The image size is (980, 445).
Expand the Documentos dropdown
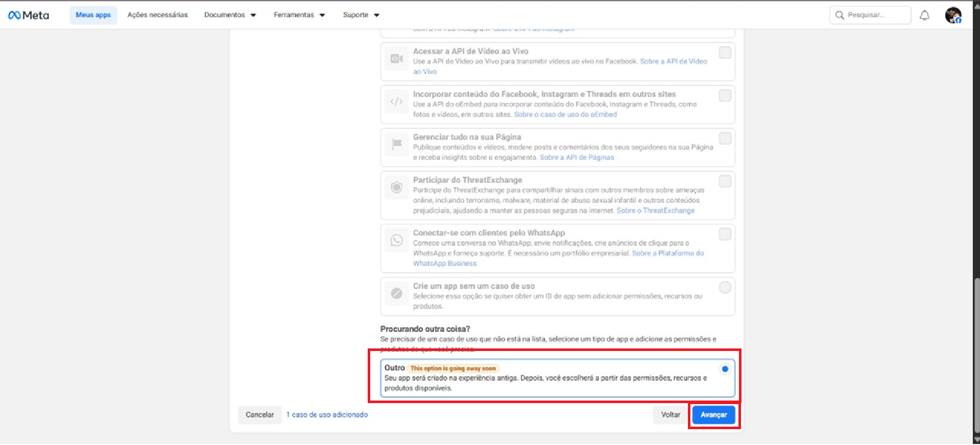click(230, 15)
